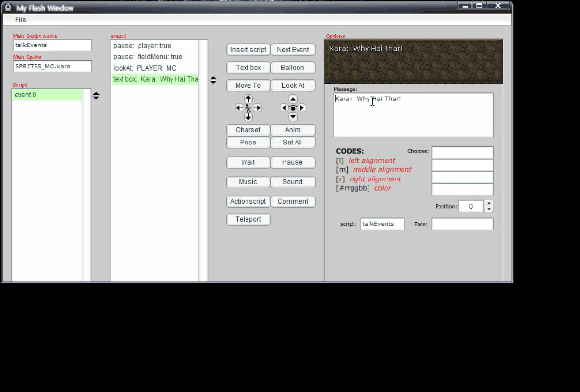The image size is (580, 392).
Task: Click the move left arrow beside walking figure
Action: click(x=239, y=108)
